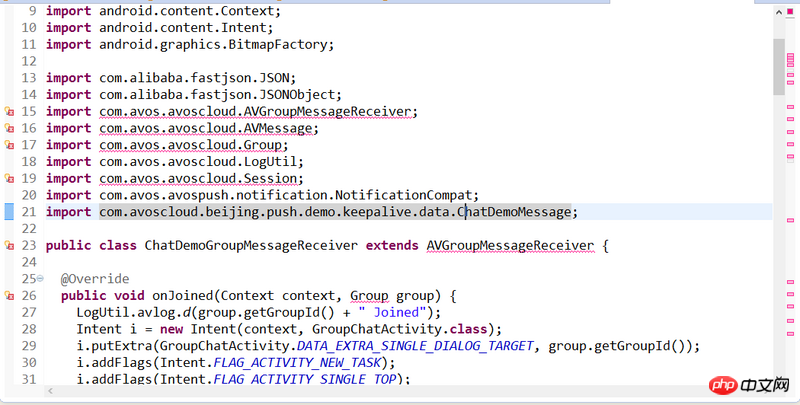
Task: Click the public void keywords on line 26
Action: point(103,296)
